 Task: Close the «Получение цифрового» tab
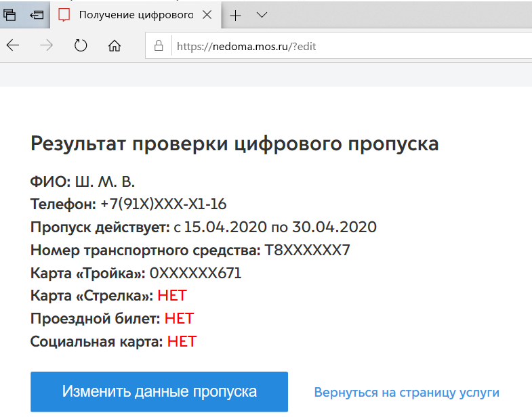[207, 15]
